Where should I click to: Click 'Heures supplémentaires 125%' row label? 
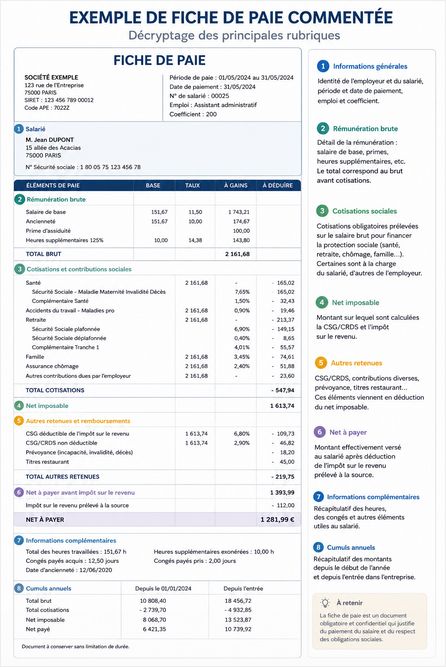point(64,240)
